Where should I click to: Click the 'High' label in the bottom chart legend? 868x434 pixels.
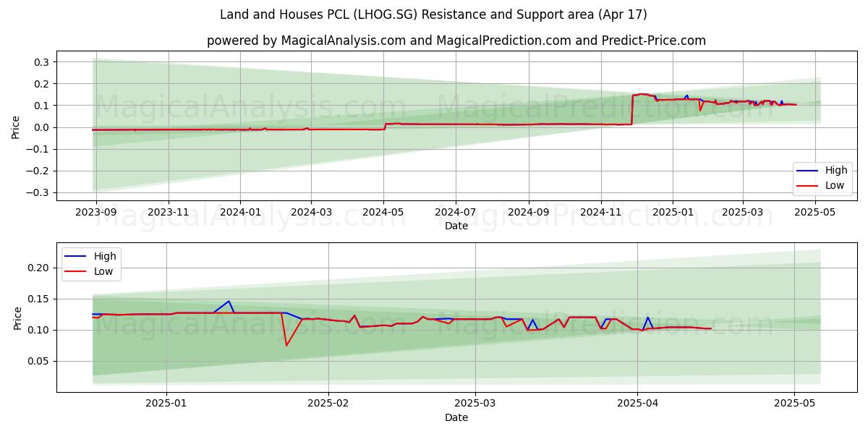[105, 256]
